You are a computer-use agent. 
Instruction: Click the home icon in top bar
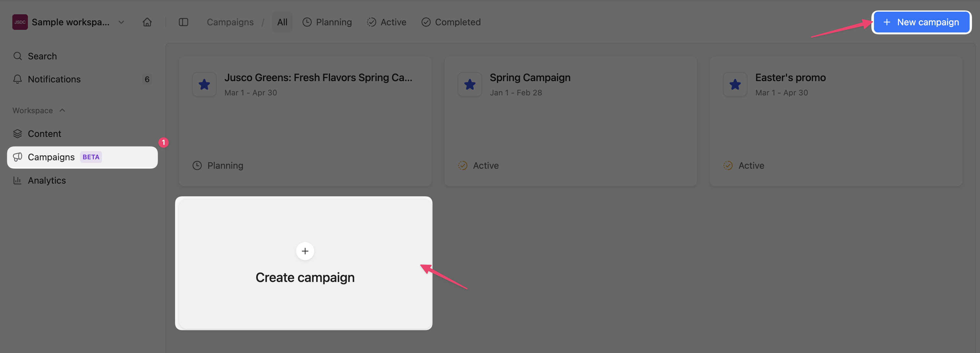147,22
